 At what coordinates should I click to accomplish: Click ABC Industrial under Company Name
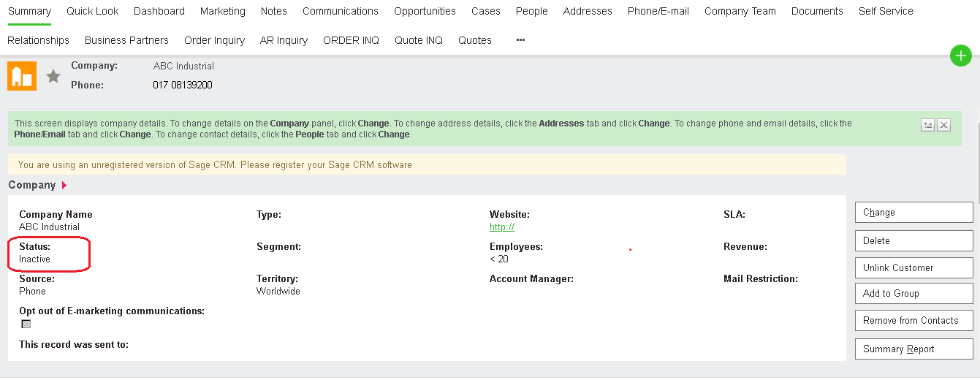[49, 227]
